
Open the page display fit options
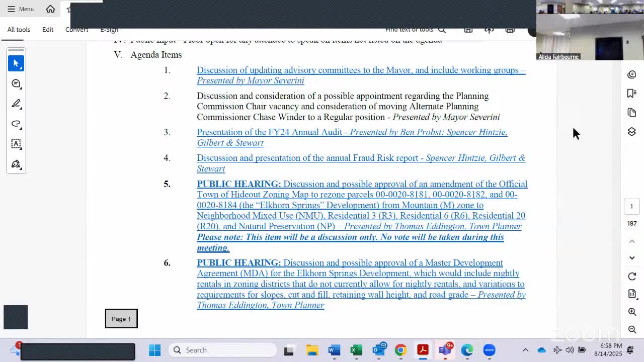coord(632,294)
